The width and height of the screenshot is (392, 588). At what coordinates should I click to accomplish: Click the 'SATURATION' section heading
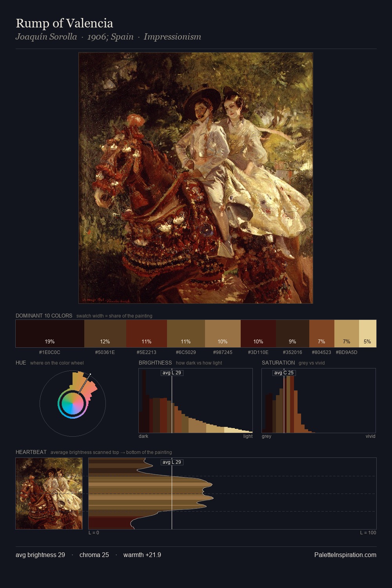coord(278,363)
